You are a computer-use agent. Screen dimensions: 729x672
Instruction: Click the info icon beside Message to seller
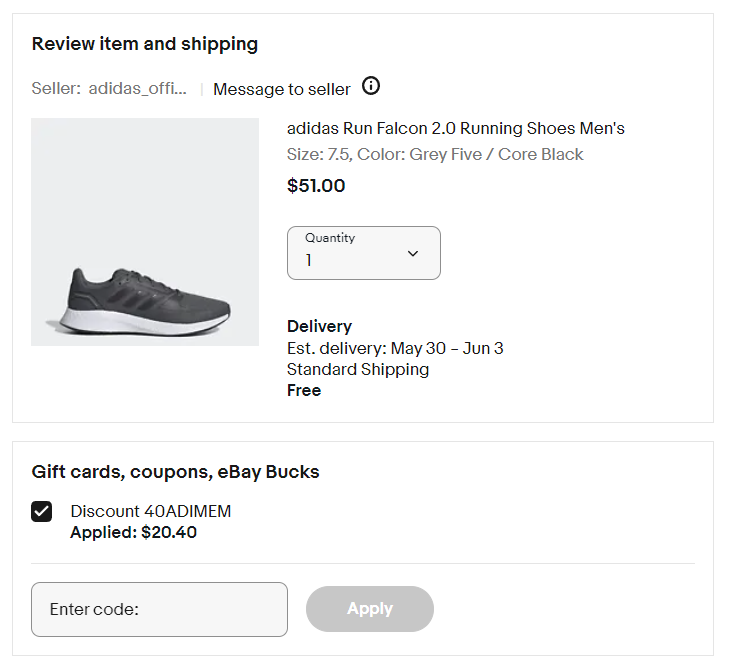tap(371, 86)
